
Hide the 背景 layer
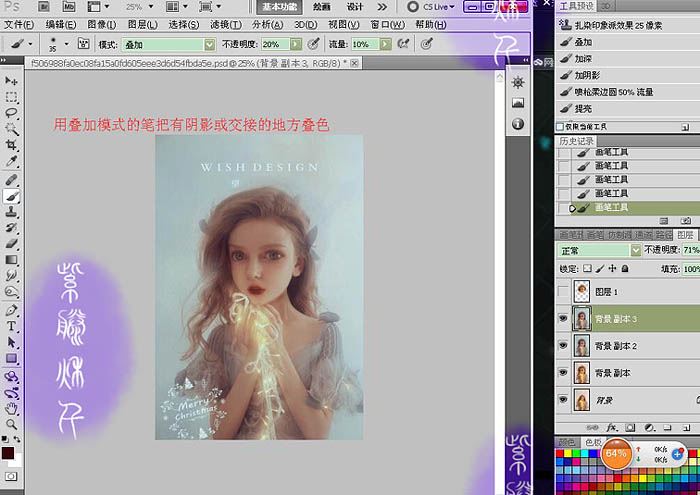pyautogui.click(x=563, y=399)
